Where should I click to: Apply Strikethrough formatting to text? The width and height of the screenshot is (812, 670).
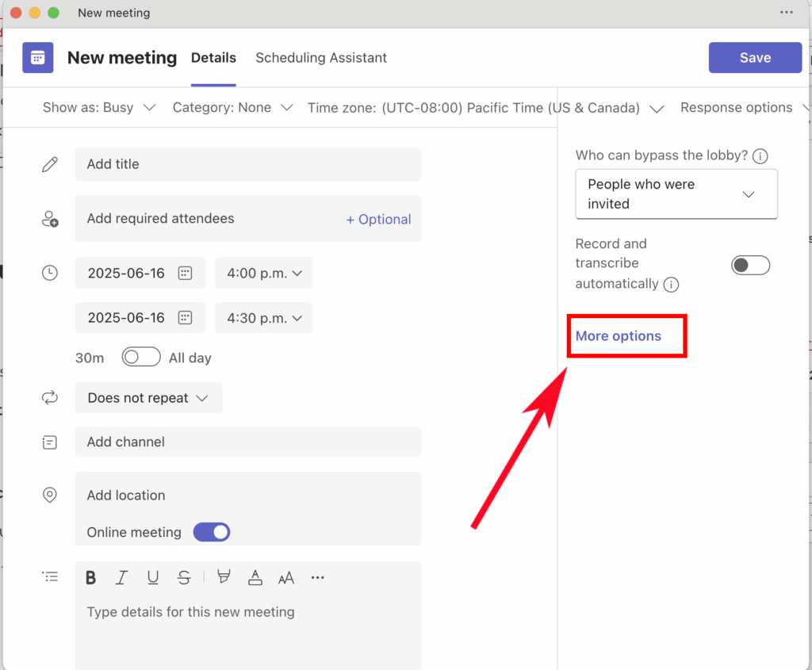click(184, 578)
